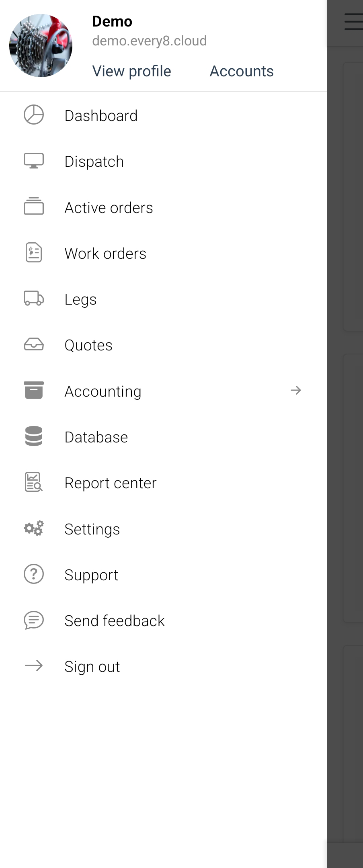Click the Send feedback speech bubble icon
The image size is (363, 868).
34,620
